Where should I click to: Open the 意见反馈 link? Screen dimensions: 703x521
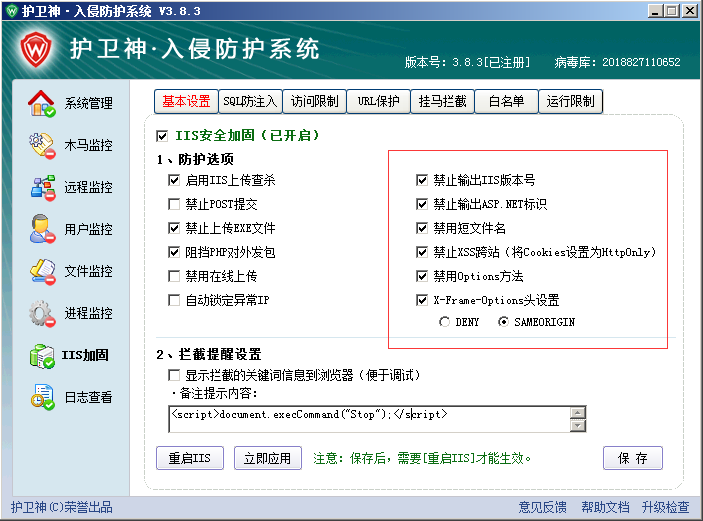542,508
